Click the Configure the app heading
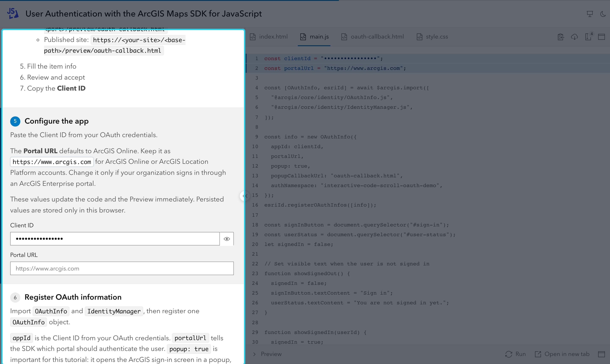Image resolution: width=610 pixels, height=364 pixels. (x=57, y=121)
